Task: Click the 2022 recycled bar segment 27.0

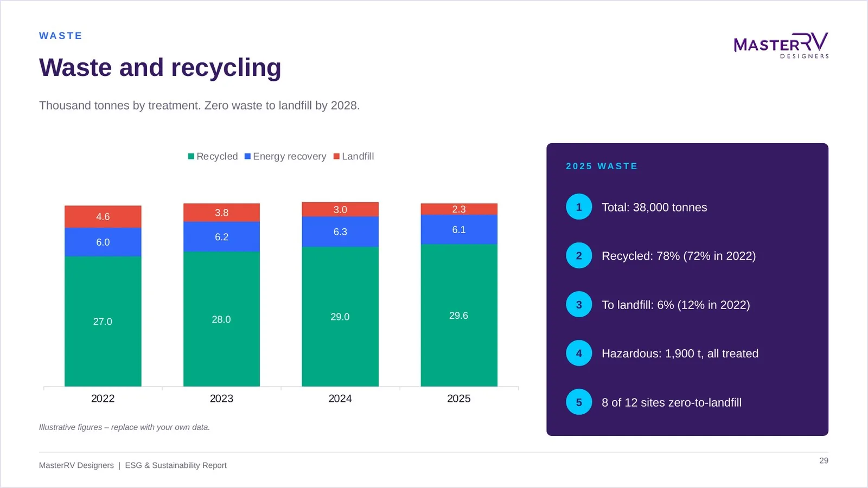Action: coord(103,321)
